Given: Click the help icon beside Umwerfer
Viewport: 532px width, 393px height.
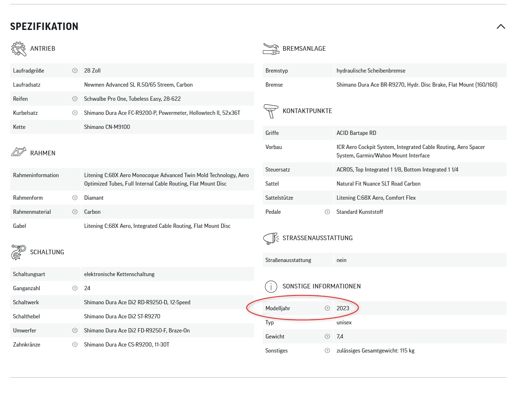Looking at the screenshot, I should click(x=75, y=330).
